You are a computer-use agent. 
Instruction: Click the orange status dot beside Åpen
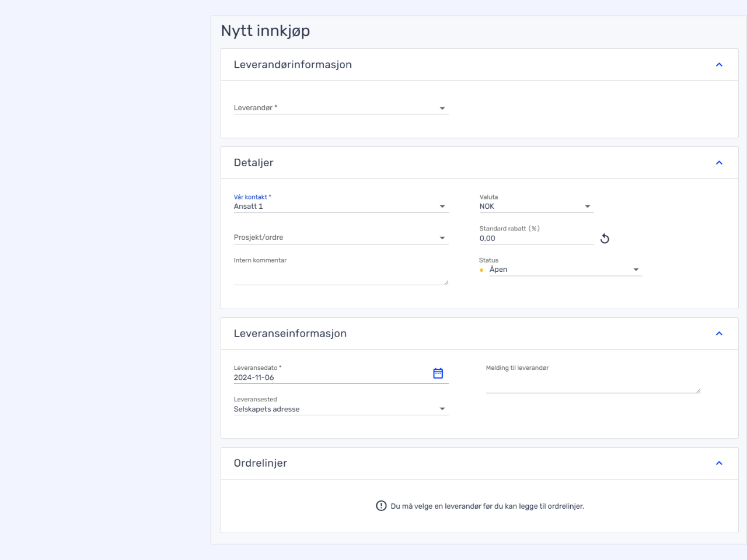(481, 270)
